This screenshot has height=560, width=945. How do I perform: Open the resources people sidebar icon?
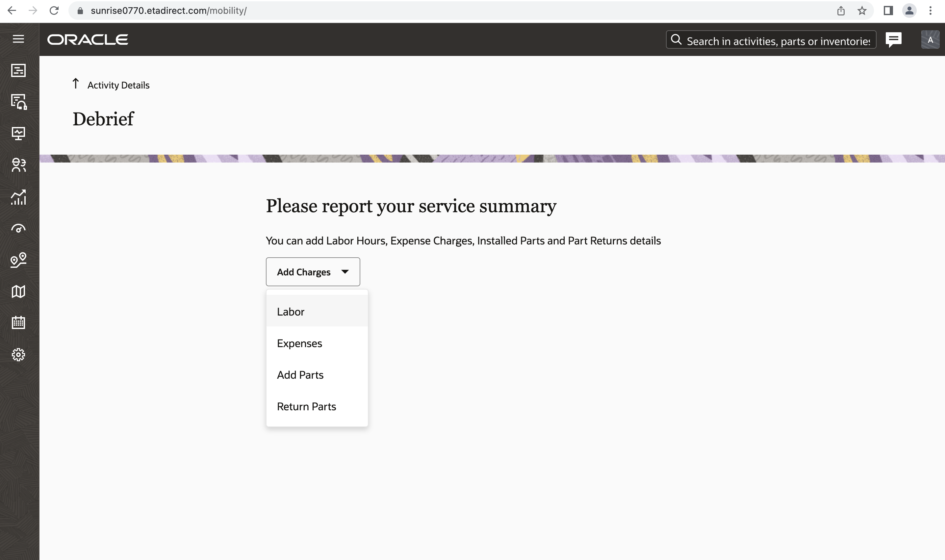tap(18, 165)
